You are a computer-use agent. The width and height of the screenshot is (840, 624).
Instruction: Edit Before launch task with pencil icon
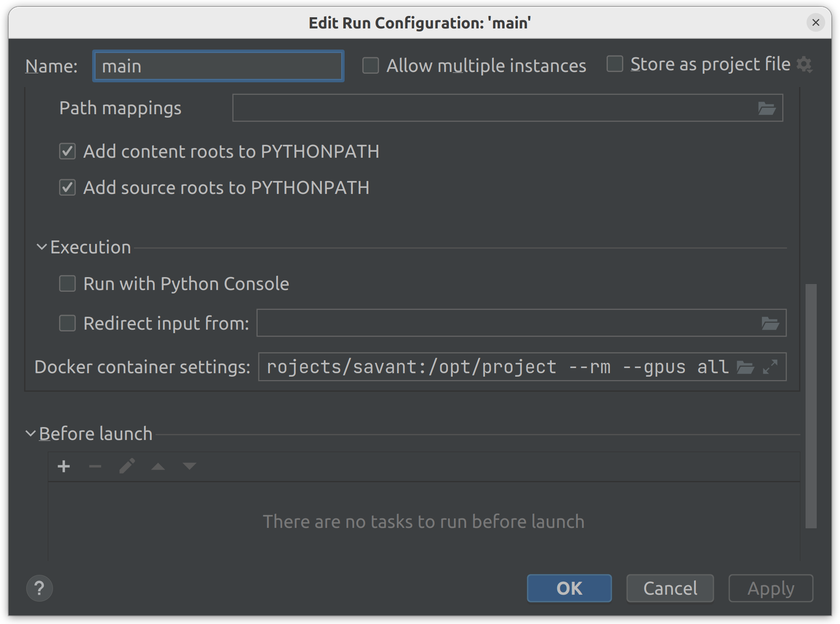point(126,466)
